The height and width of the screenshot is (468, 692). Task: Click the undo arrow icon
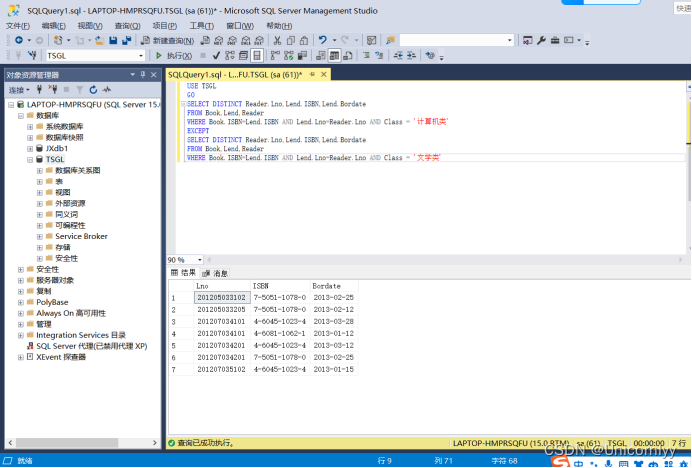click(x=323, y=40)
